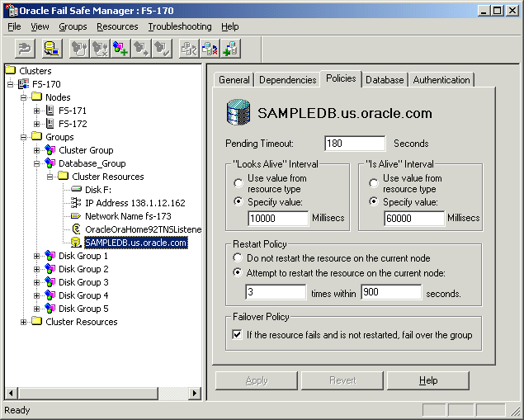Collapse the Groups folder
Image resolution: width=524 pixels, height=420 pixels.
(x=23, y=137)
